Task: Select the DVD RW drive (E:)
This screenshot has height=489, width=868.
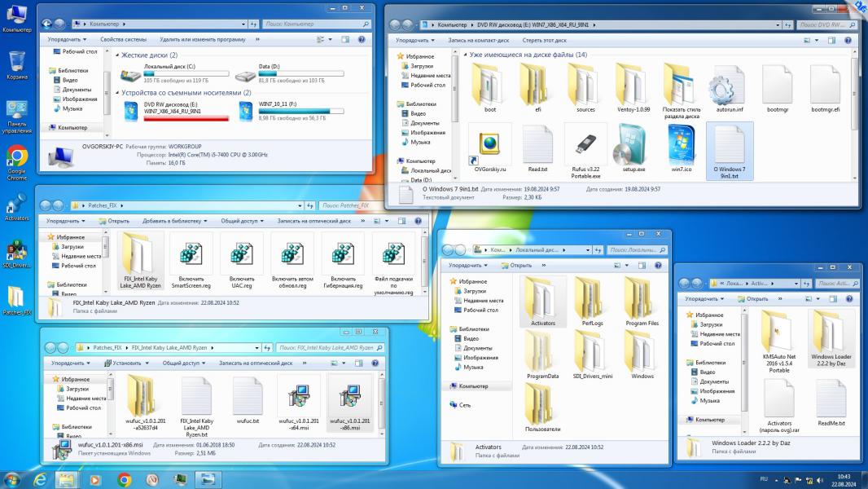Action: pyautogui.click(x=130, y=112)
